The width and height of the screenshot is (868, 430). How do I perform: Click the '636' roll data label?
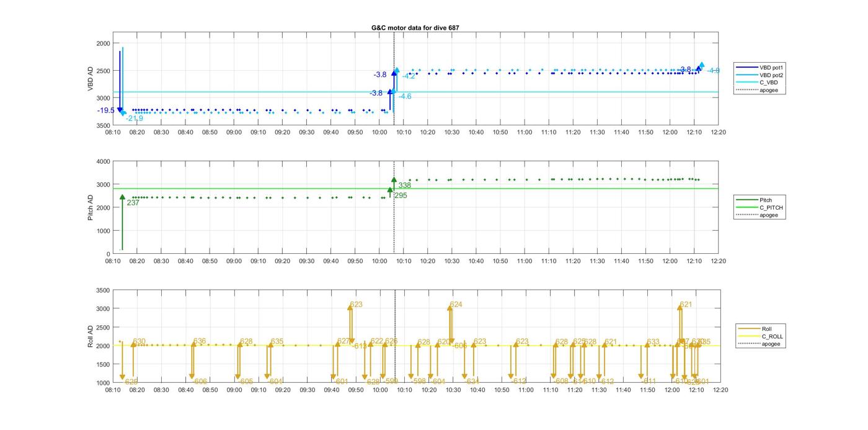[x=200, y=341]
